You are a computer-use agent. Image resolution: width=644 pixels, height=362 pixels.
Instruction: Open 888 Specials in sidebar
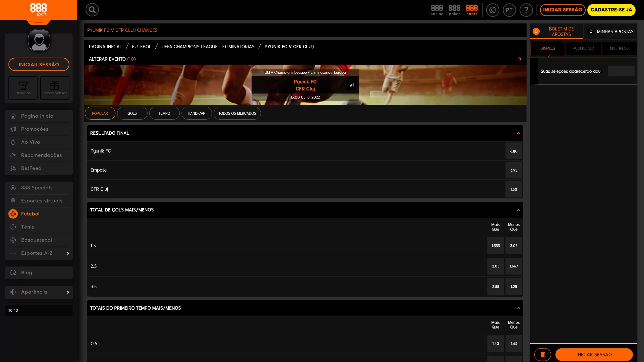39,188
